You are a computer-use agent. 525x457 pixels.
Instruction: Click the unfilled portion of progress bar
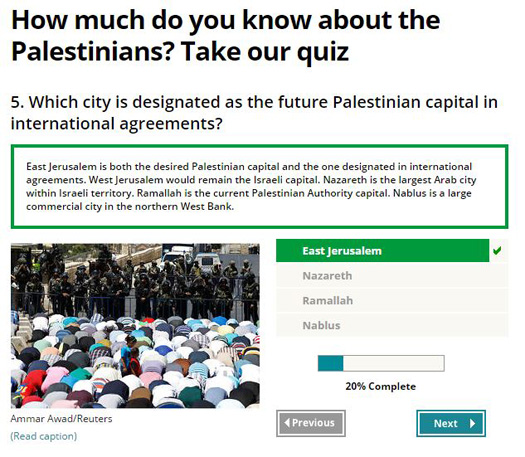[x=393, y=363]
